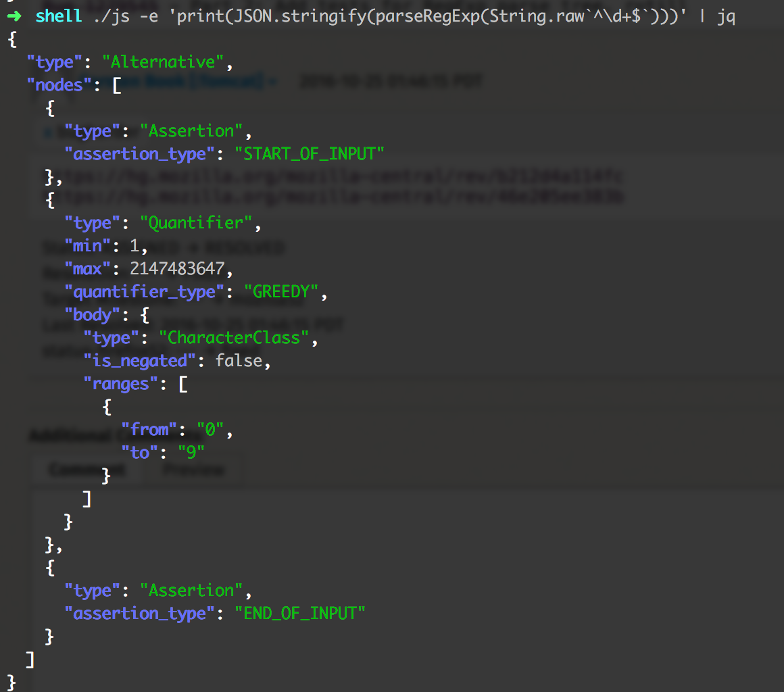Image resolution: width=784 pixels, height=692 pixels.
Task: Click the word shell in the prompt
Action: [59, 16]
